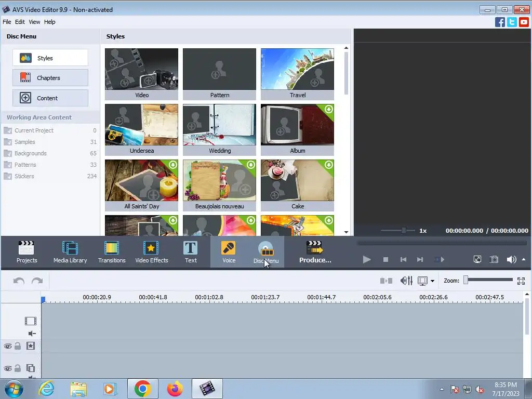Expand the volume level arrow
The image size is (532, 399).
click(x=524, y=260)
